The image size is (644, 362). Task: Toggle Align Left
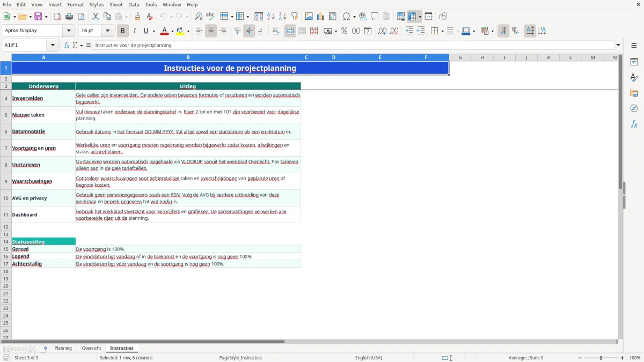[199, 31]
